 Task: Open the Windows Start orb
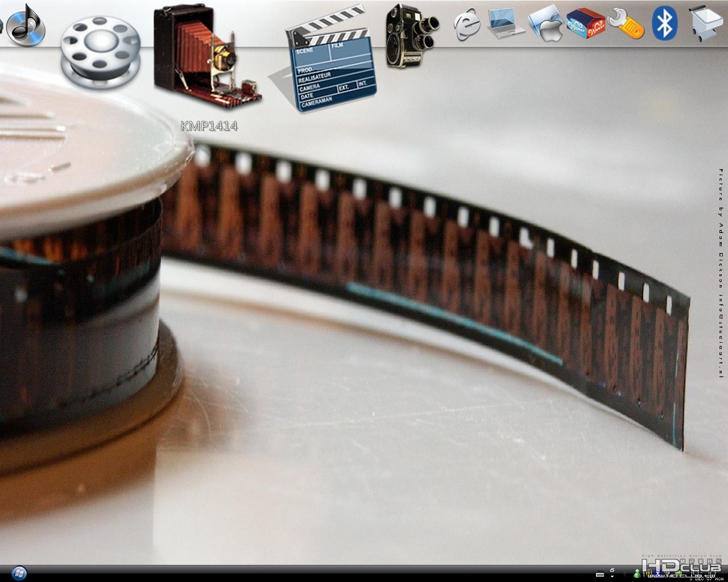click(x=18, y=572)
